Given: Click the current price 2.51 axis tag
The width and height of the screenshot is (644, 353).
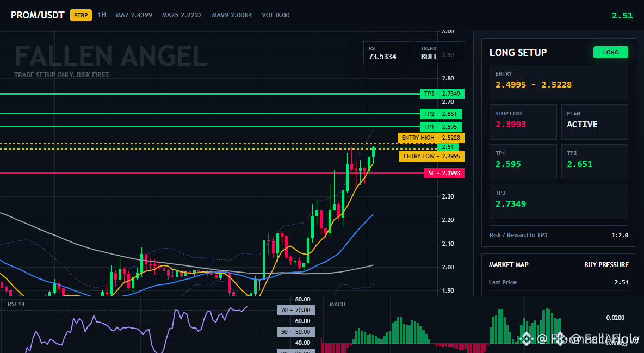Looking at the screenshot, I should pos(448,147).
